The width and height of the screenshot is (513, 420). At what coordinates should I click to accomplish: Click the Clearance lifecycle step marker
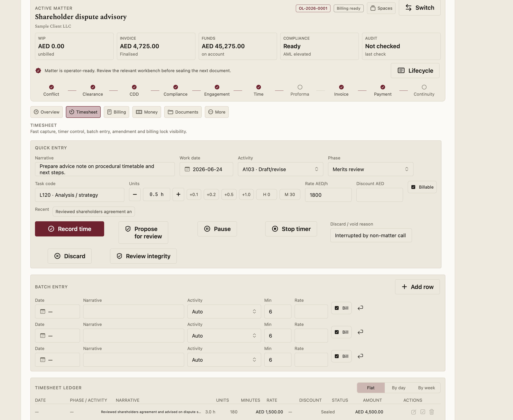(x=93, y=87)
